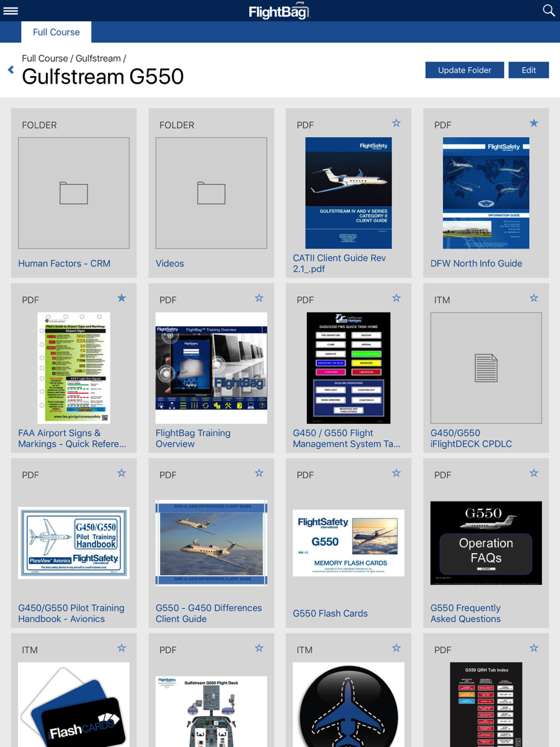Toggle star on the airplane icon ITM card
The width and height of the screenshot is (560, 747).
(x=396, y=648)
